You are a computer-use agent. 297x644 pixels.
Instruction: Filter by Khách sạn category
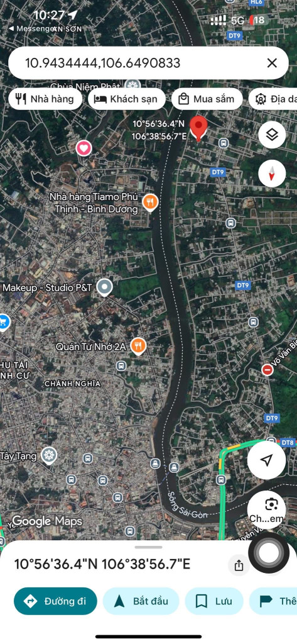(127, 99)
